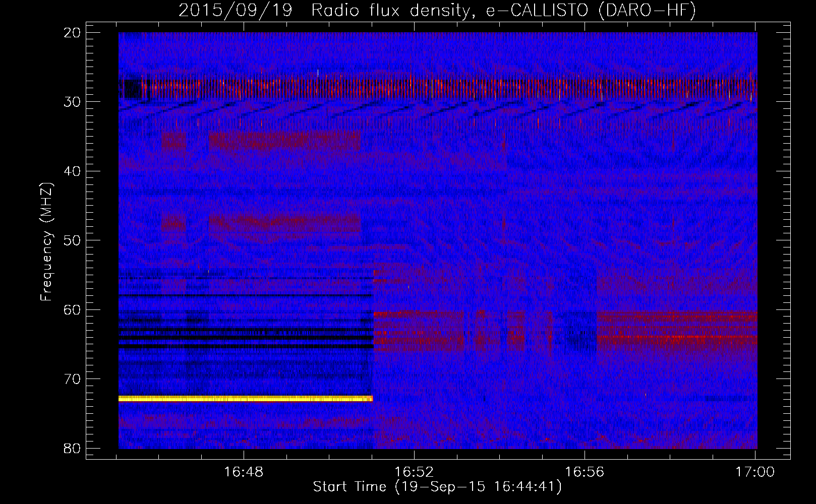
Task: Click the 40 MHz frequency tick label
Action: pyautogui.click(x=73, y=171)
